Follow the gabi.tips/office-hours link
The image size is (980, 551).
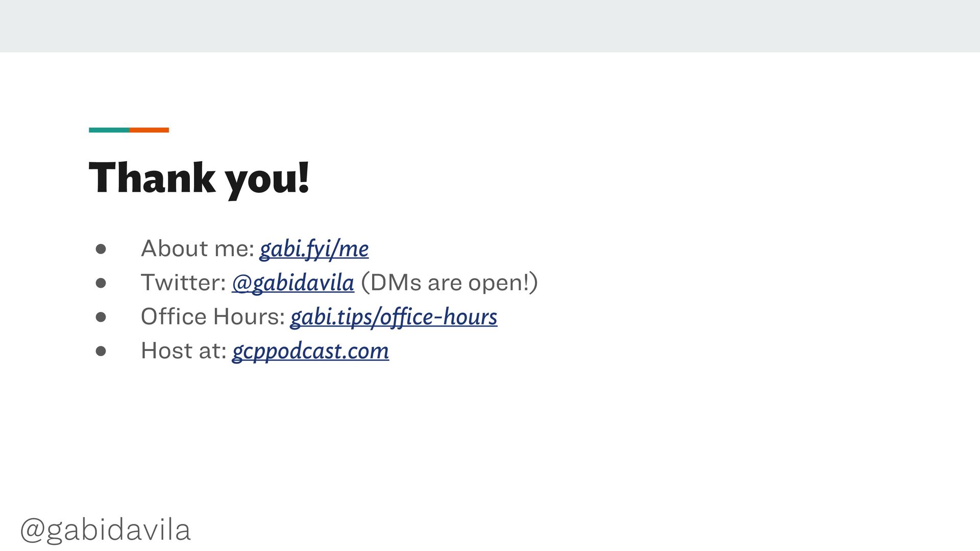(394, 317)
